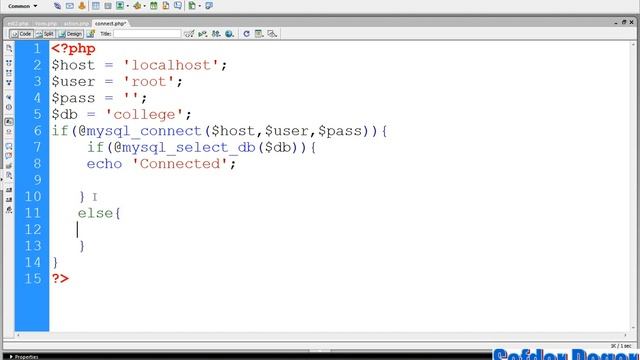The height and width of the screenshot is (360, 640).
Task: Click @mysql_select_db on line 7
Action: click(x=184, y=147)
